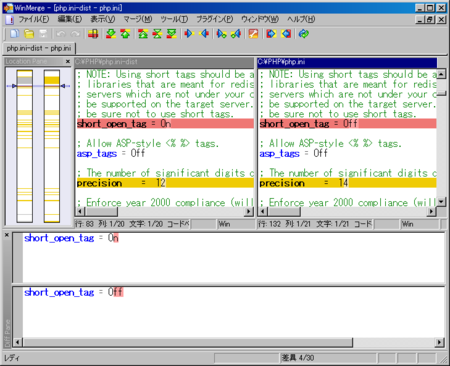Click the Select Line Difference icon
This screenshot has height=366, width=450.
(93, 34)
